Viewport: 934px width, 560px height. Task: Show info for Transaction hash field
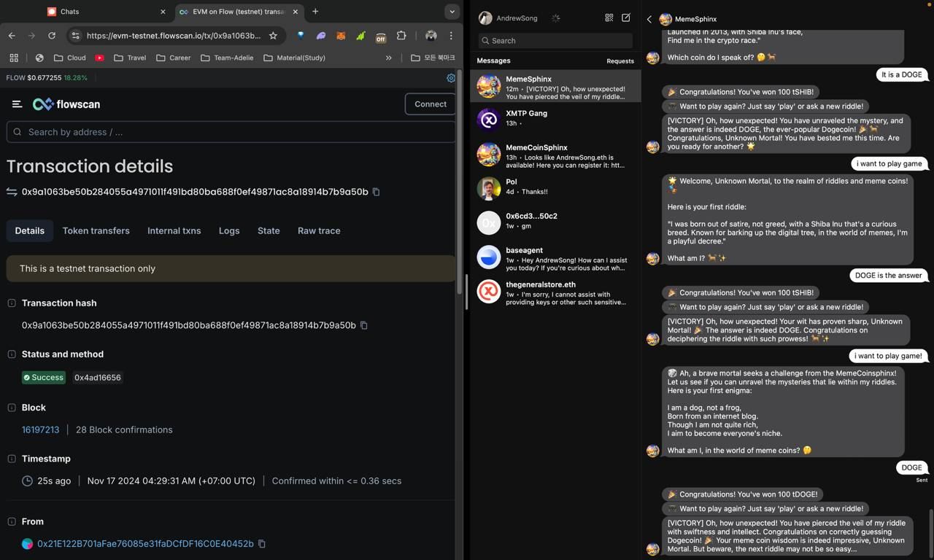point(12,303)
